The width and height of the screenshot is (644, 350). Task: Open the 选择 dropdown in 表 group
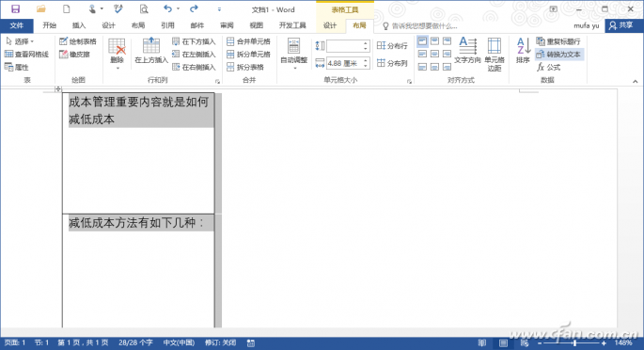pyautogui.click(x=20, y=41)
